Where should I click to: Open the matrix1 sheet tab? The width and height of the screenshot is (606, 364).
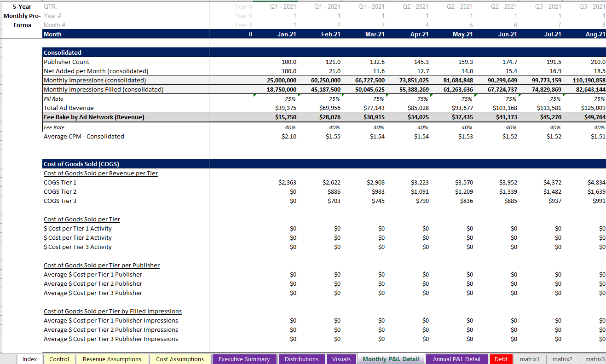click(530, 359)
